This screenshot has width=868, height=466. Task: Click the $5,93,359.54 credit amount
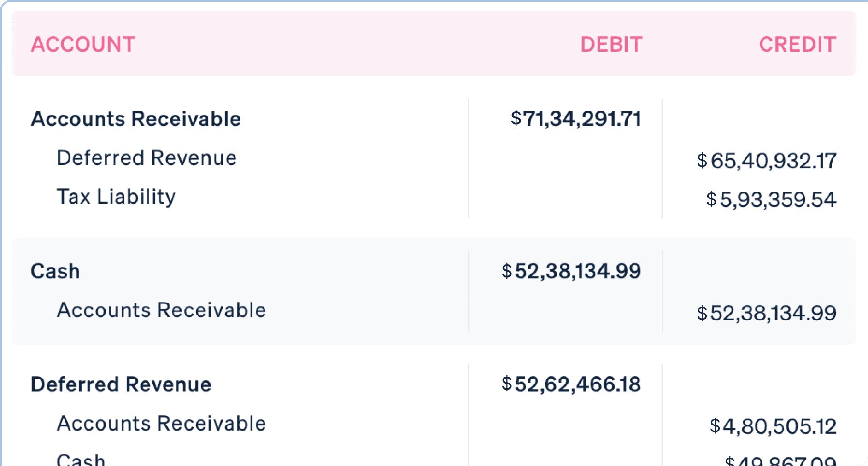771,199
